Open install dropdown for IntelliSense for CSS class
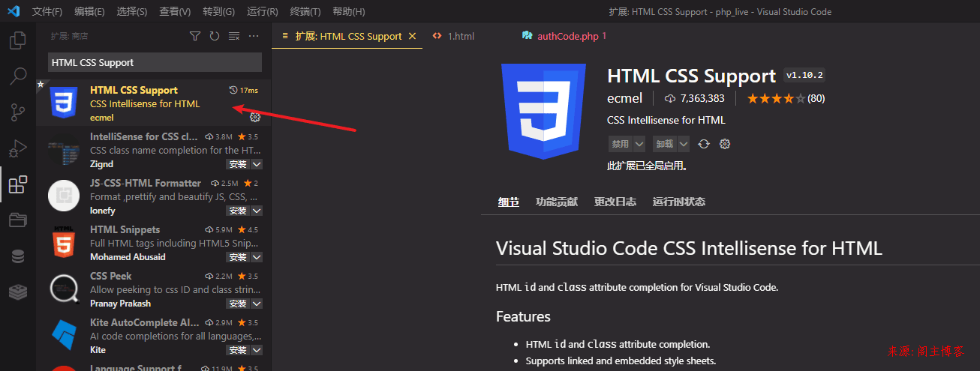The width and height of the screenshot is (980, 371). 257,164
